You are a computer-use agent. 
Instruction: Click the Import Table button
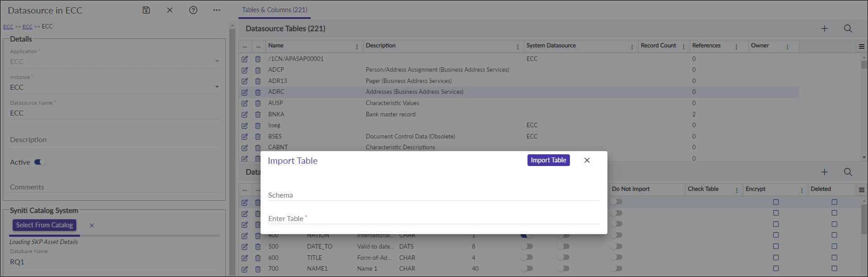(548, 160)
